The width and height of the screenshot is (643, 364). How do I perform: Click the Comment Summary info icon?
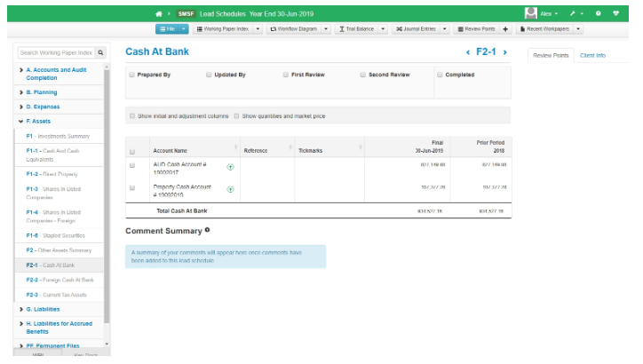click(208, 231)
